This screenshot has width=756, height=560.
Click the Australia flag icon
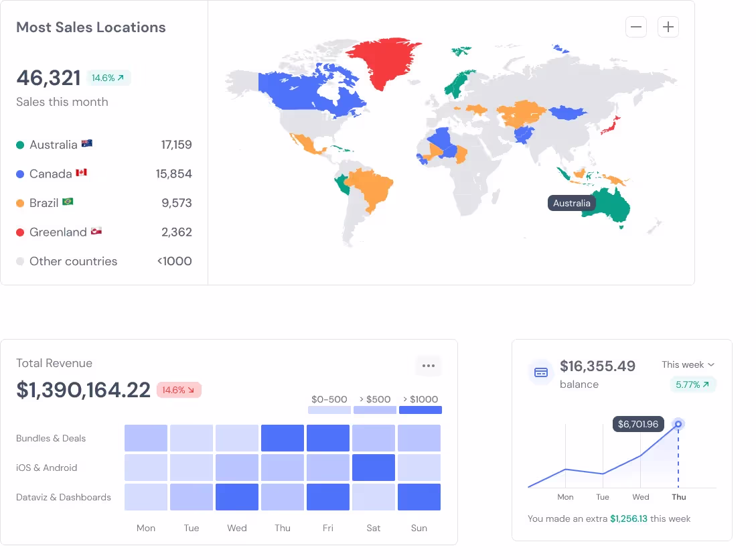pos(87,143)
